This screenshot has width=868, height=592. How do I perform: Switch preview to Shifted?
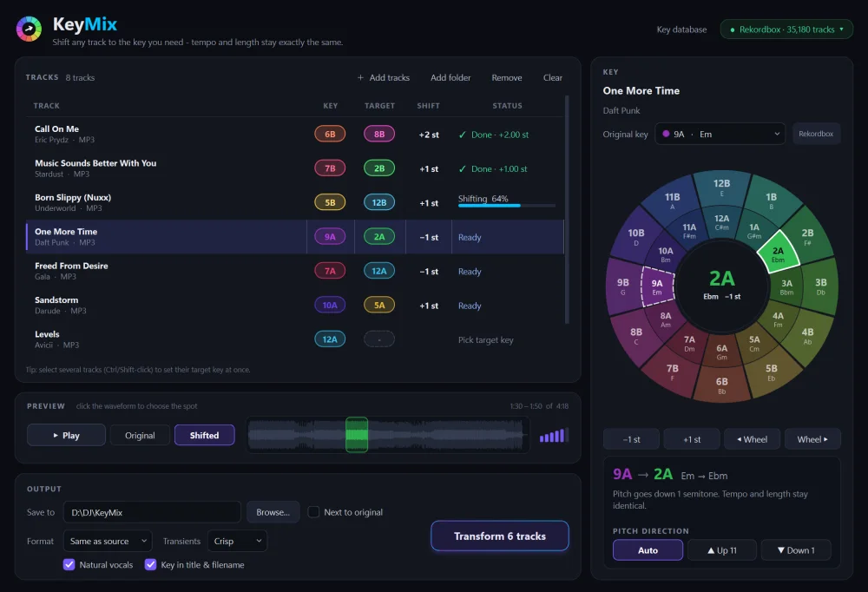tap(204, 435)
